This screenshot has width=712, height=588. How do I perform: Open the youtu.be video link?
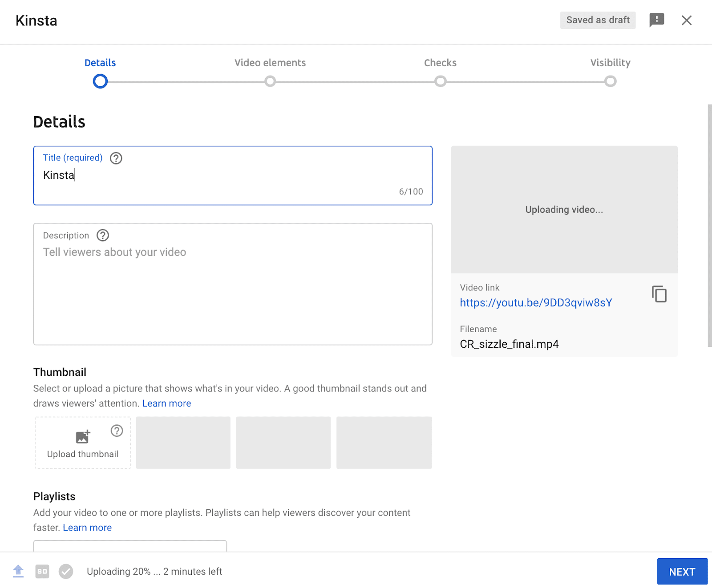[x=536, y=302]
